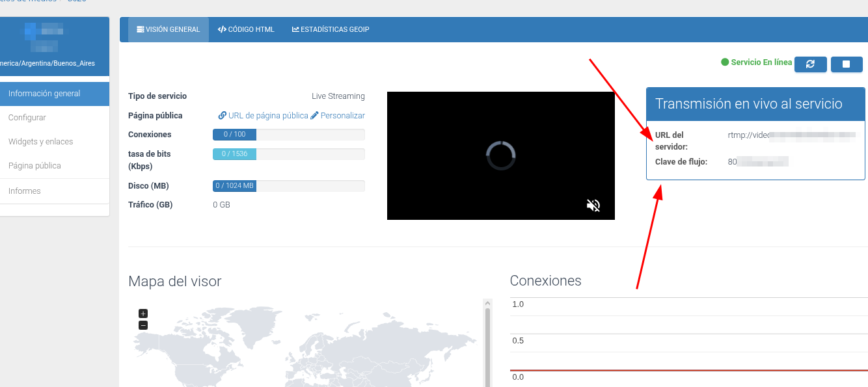This screenshot has width=868, height=387.
Task: Click the black video player preview
Action: tap(501, 155)
